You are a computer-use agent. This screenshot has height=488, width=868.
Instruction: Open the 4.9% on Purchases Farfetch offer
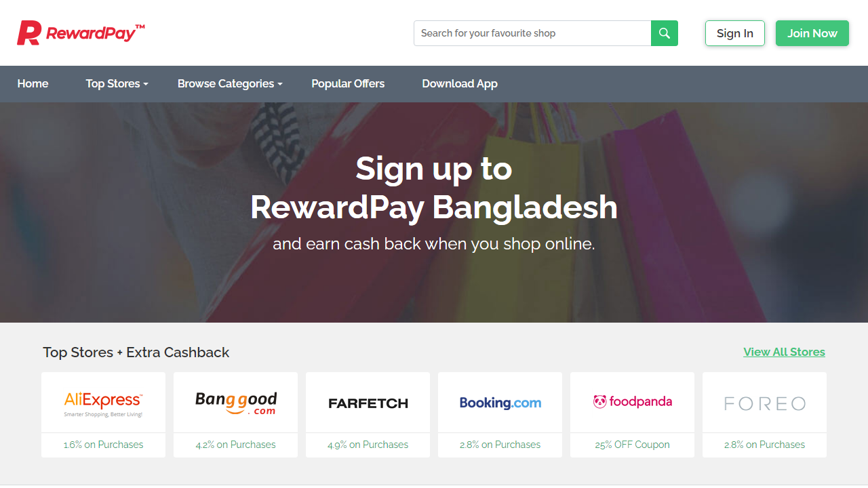coord(368,445)
